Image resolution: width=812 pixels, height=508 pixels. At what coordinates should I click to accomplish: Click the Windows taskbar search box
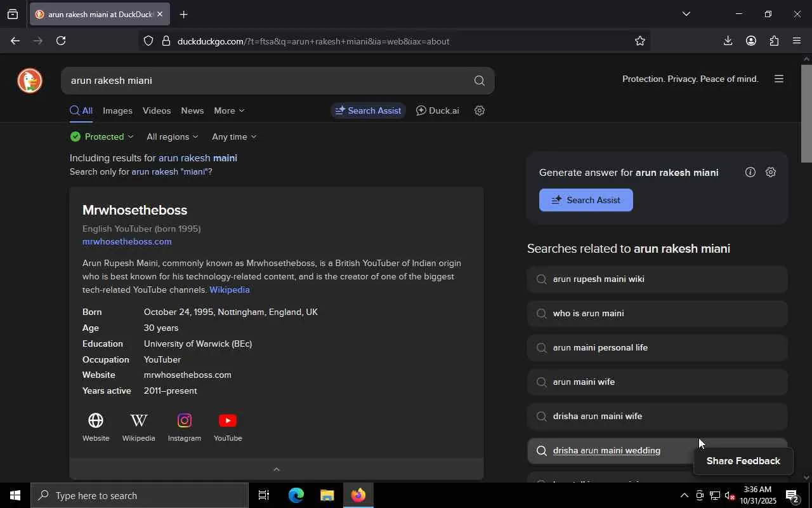(140, 495)
